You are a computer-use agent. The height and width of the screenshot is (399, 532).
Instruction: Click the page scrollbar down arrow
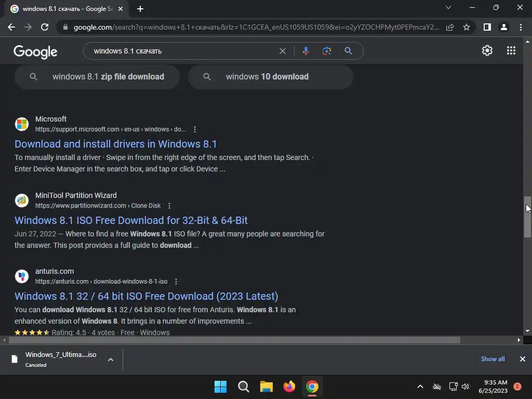527,331
